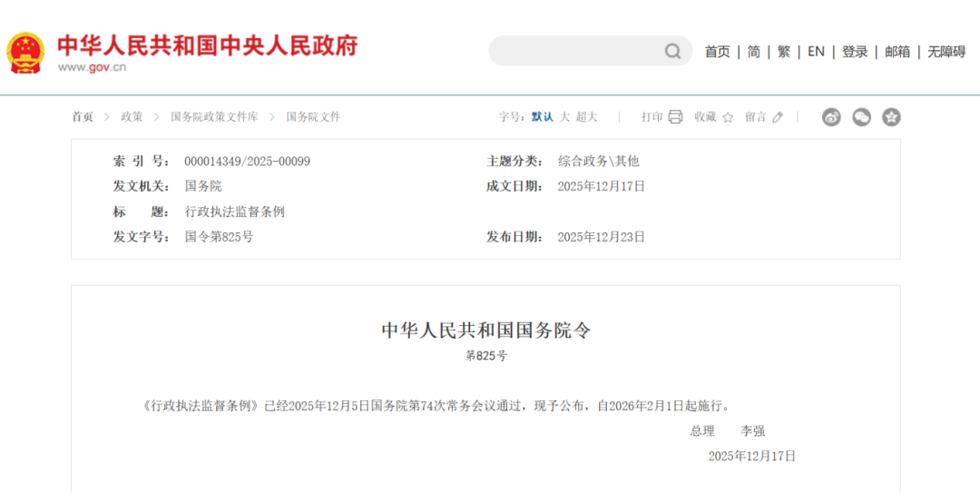This screenshot has height=493, width=980.
Task: Set font size to 默认
Action: tap(542, 117)
